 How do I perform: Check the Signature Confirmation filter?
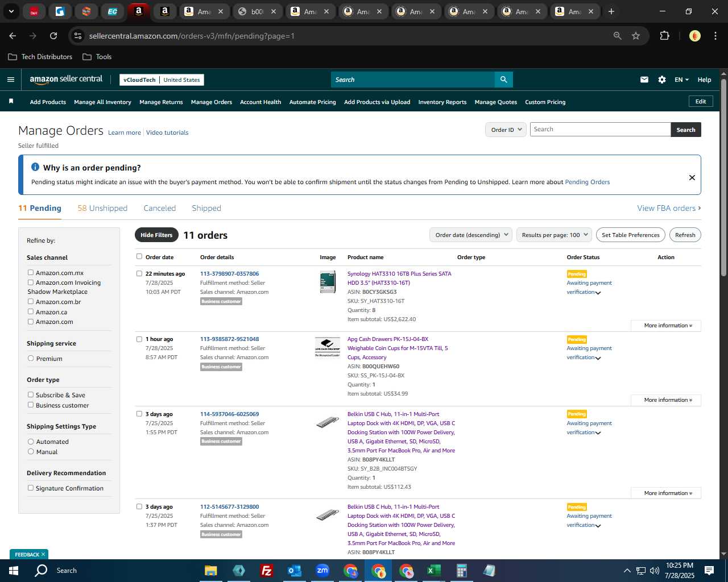point(31,488)
